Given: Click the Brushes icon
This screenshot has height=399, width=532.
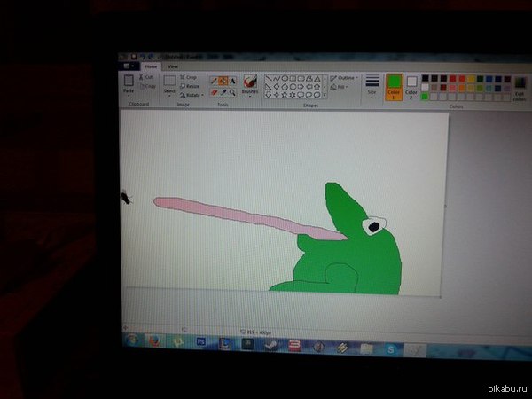Looking at the screenshot, I should (x=250, y=82).
